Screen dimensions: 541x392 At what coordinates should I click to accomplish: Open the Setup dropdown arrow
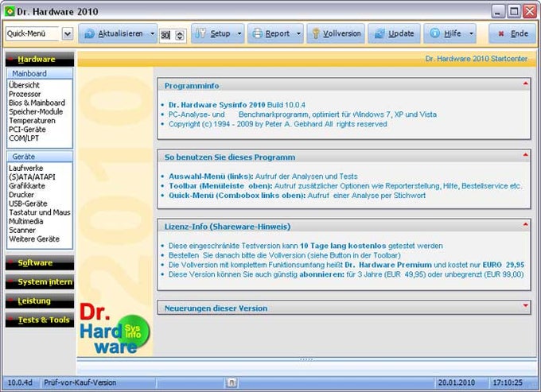(239, 33)
